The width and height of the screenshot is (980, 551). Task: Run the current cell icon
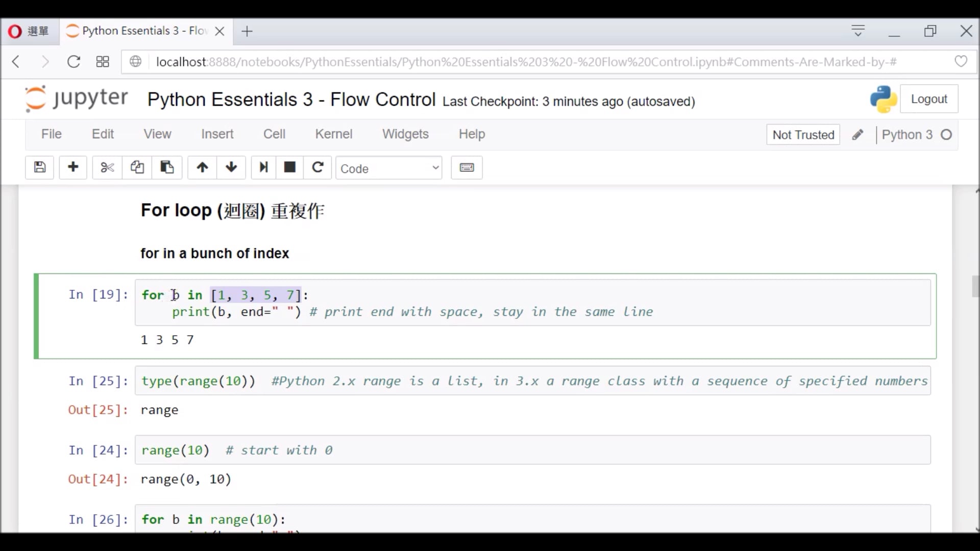tap(263, 167)
